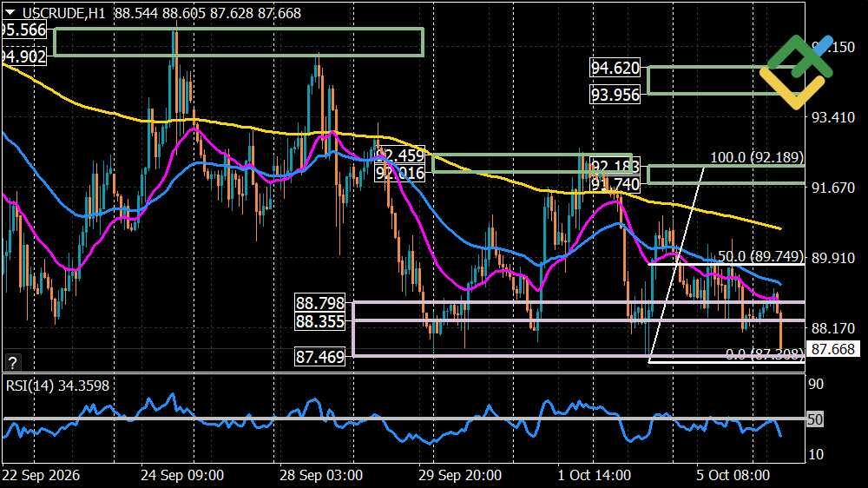The image size is (868, 488).
Task: Select the USCRUDE,H1 symbol title text
Action: pyautogui.click(x=63, y=13)
